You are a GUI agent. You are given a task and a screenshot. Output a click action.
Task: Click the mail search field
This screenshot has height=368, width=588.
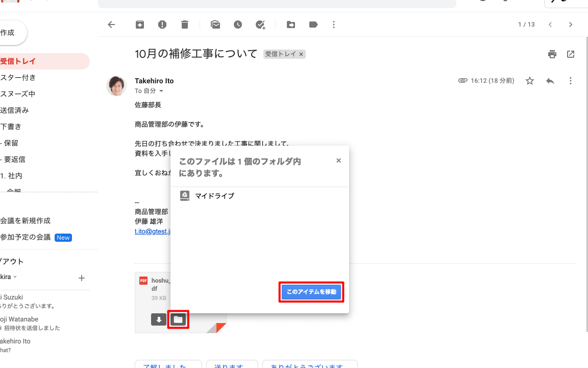(x=277, y=4)
